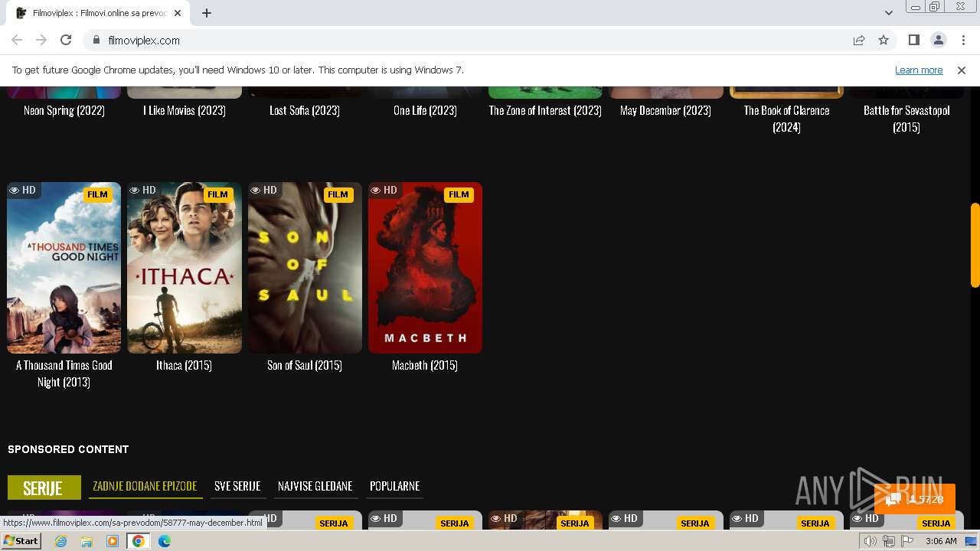
Task: Open the Macbeth (2015) title link
Action: pos(425,365)
